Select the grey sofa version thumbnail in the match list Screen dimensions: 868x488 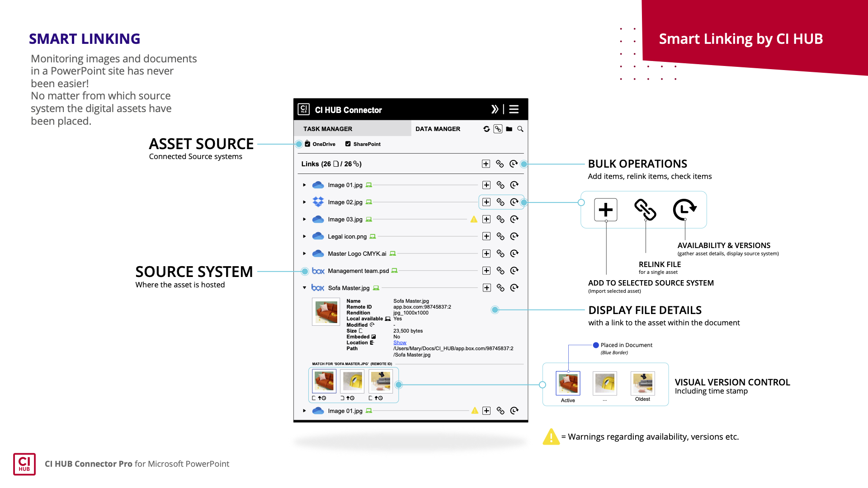[x=381, y=381]
